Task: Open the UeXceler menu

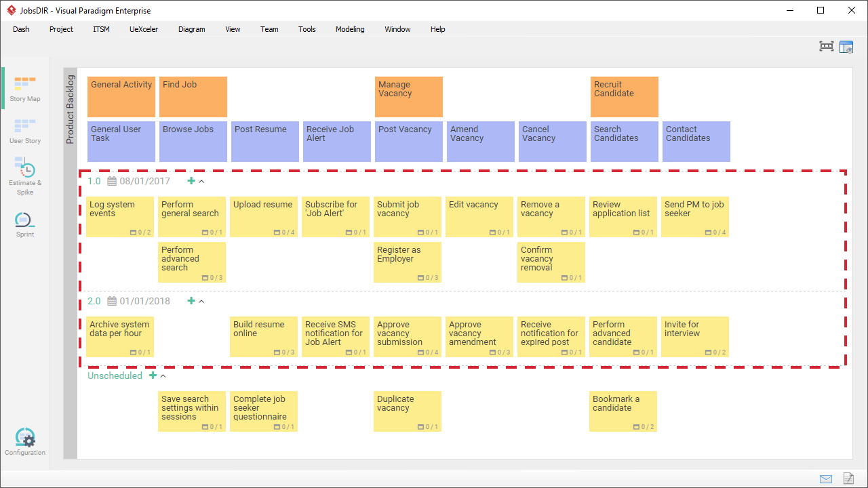Action: click(144, 29)
